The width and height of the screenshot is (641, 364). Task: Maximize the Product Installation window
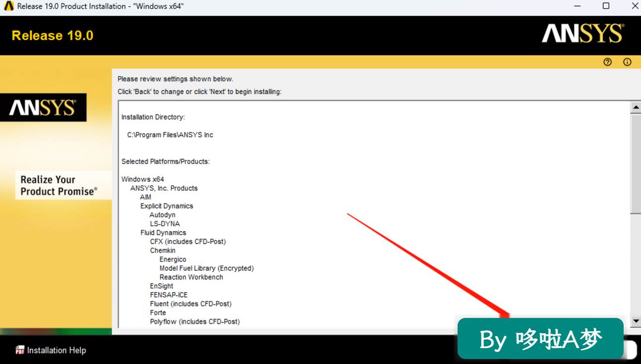pos(606,6)
